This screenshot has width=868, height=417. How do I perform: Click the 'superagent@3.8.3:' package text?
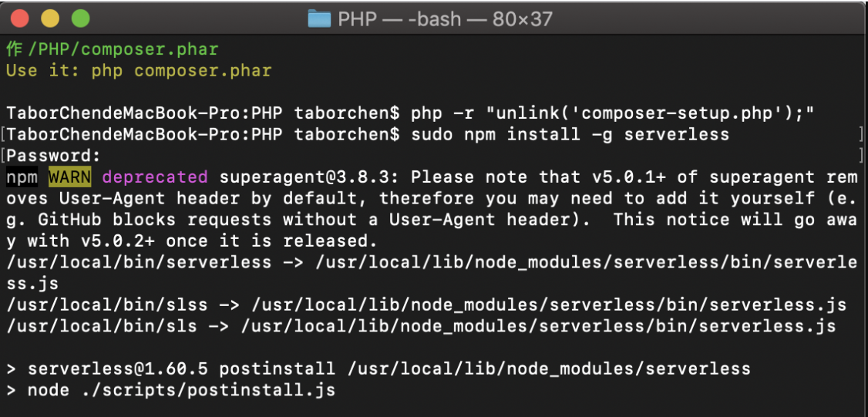click(309, 177)
